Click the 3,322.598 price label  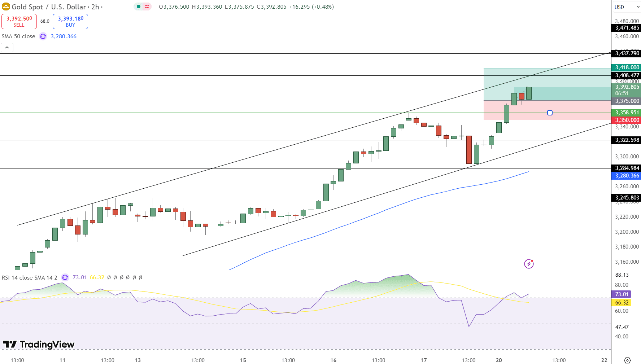coord(626,140)
